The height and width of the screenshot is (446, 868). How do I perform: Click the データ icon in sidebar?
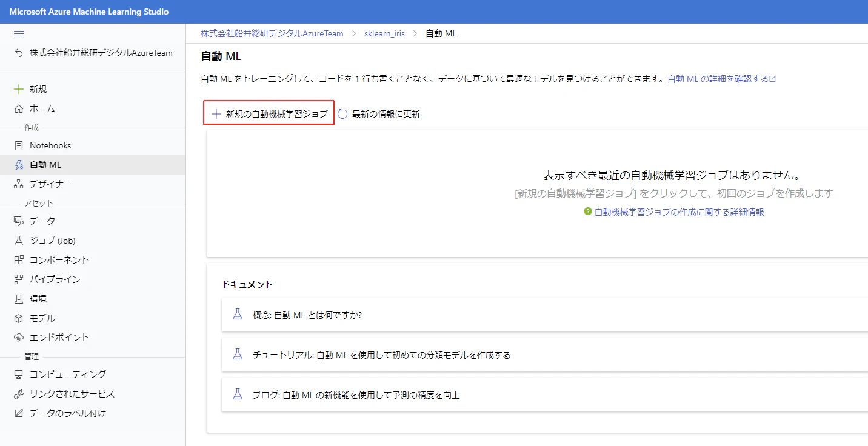19,221
